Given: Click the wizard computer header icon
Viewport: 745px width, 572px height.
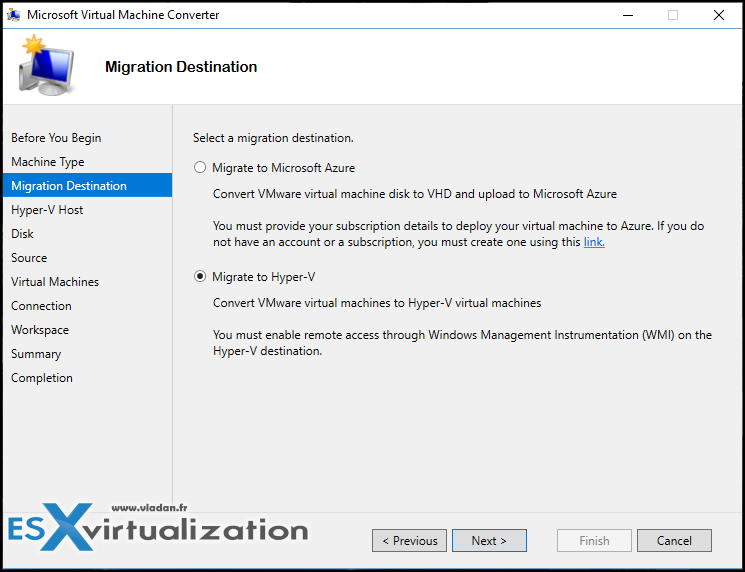Looking at the screenshot, I should (x=47, y=66).
